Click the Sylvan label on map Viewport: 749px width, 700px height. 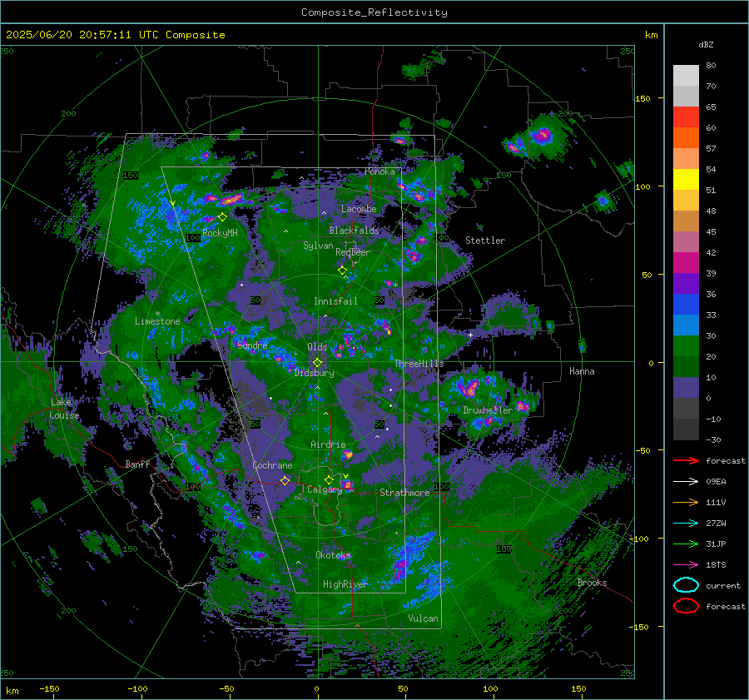coord(318,246)
